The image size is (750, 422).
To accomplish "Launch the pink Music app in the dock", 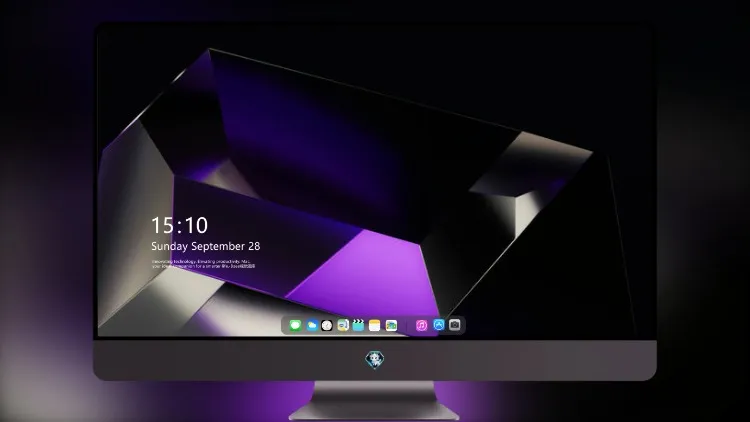I will pyautogui.click(x=421, y=325).
